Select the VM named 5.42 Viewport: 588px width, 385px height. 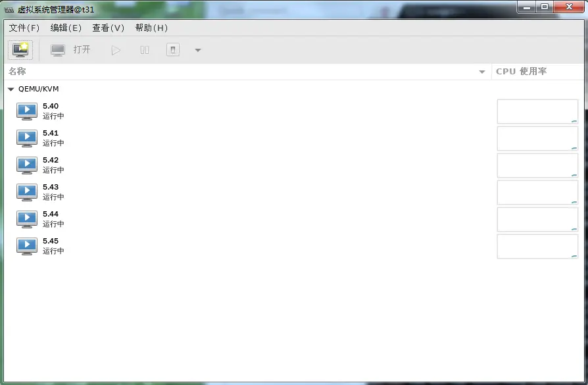294,165
